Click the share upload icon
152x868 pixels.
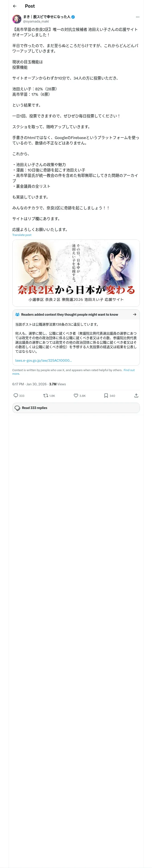coord(136,395)
